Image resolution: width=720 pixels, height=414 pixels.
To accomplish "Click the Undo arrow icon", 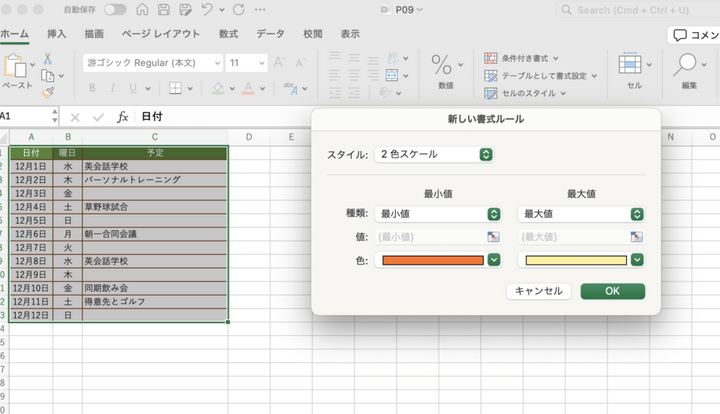I will pyautogui.click(x=207, y=10).
